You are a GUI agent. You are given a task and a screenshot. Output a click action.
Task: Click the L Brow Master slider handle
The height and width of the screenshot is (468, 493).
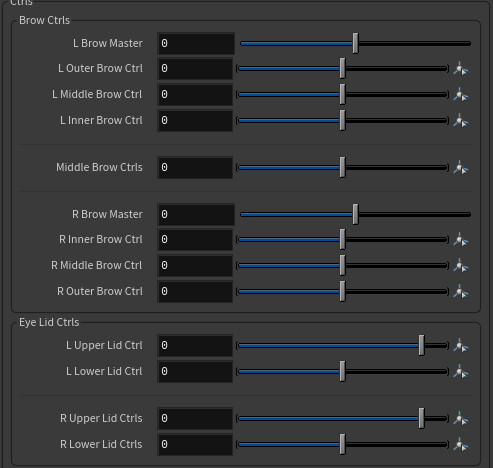356,43
